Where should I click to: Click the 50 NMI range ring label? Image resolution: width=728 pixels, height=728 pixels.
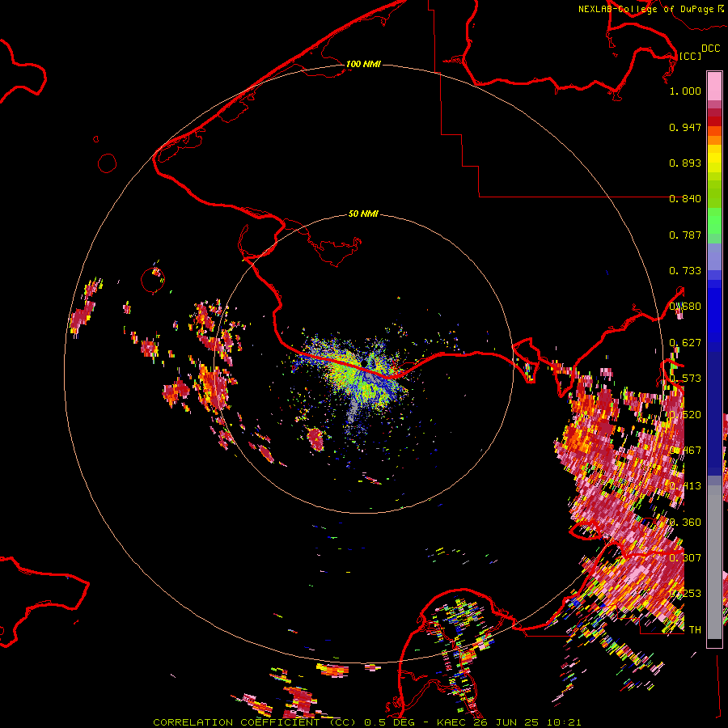point(363,214)
